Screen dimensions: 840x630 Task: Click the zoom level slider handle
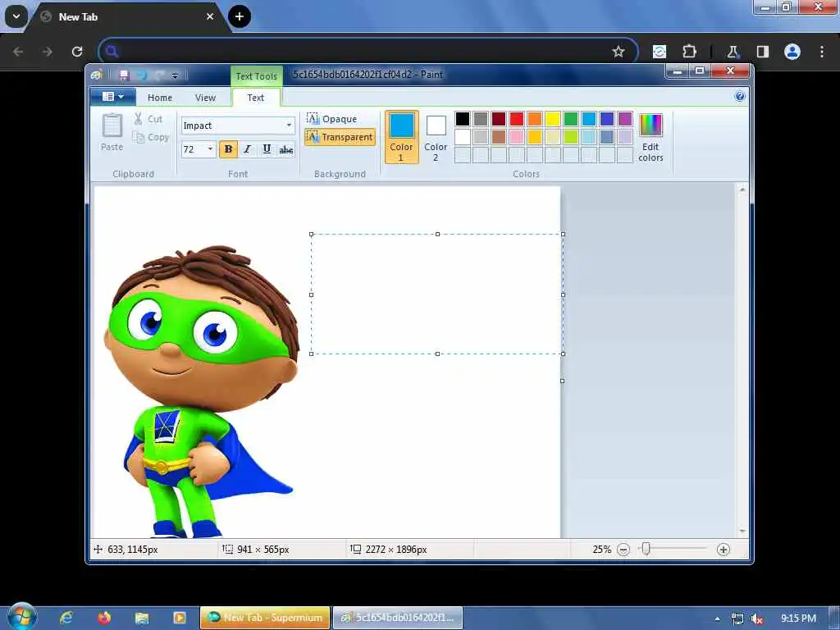click(x=646, y=549)
